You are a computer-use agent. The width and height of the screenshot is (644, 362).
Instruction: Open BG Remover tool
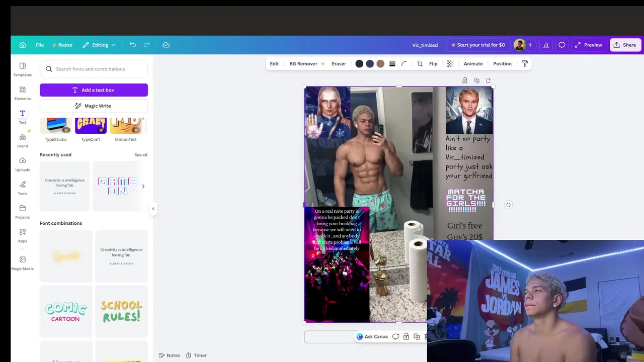(x=307, y=64)
